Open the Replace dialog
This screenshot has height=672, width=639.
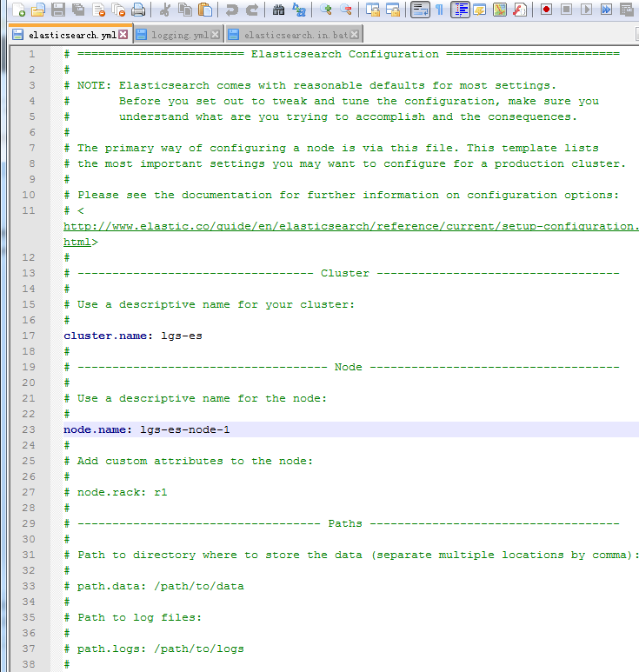tap(299, 10)
